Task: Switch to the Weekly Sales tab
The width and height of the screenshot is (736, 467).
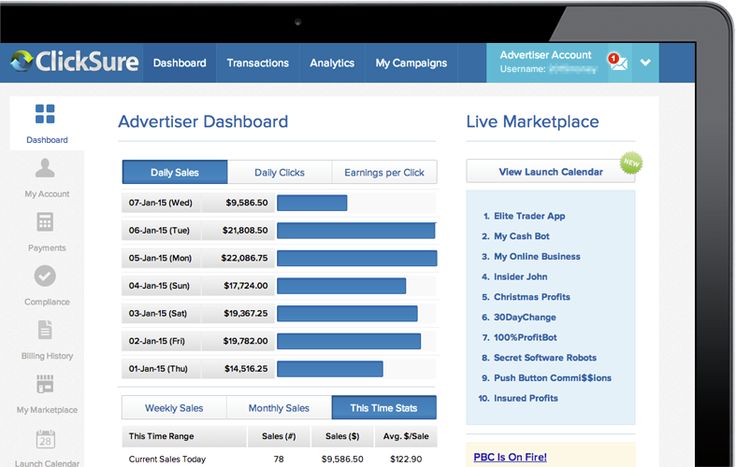Action: click(x=174, y=408)
